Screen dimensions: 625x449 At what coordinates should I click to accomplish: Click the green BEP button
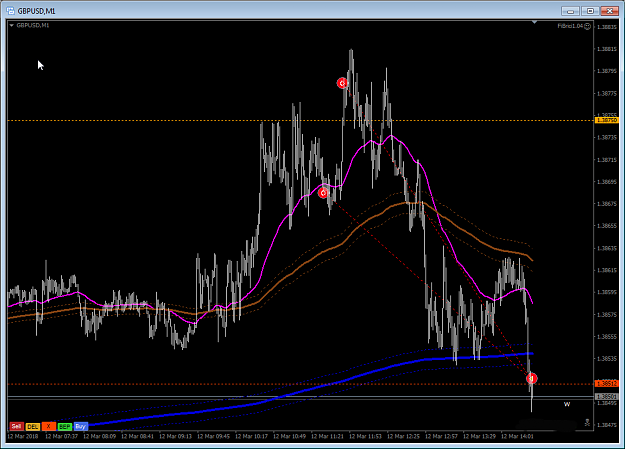click(65, 427)
